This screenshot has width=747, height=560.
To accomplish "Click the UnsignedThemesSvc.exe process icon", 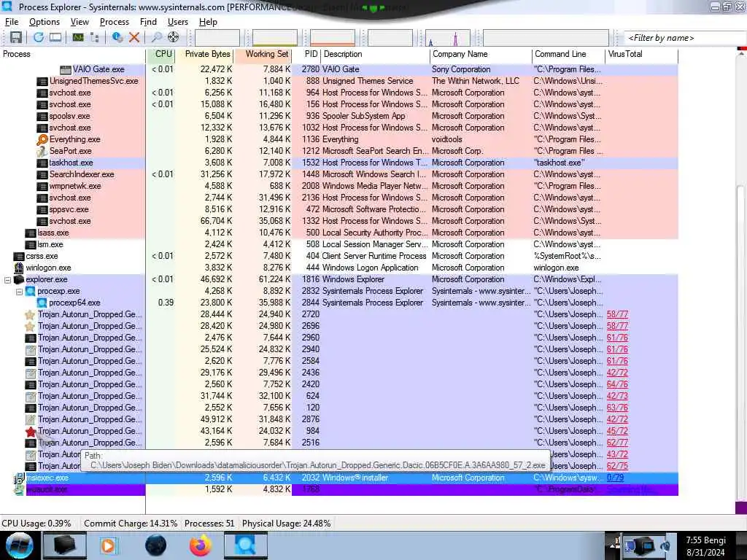I will (42, 82).
